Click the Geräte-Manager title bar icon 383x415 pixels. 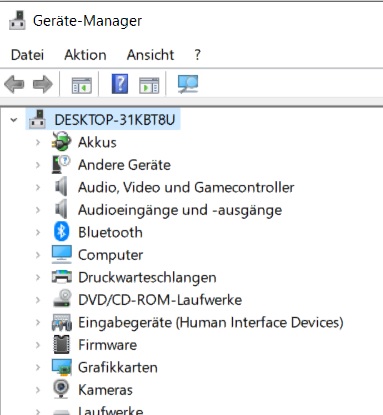click(x=17, y=21)
